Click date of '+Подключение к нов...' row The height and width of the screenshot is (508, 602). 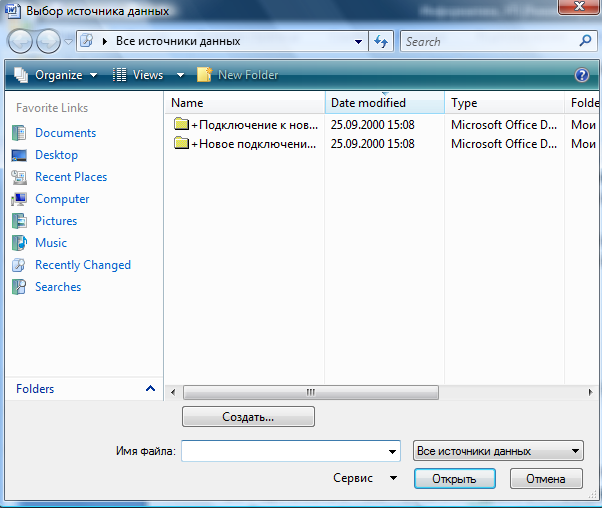(x=372, y=125)
